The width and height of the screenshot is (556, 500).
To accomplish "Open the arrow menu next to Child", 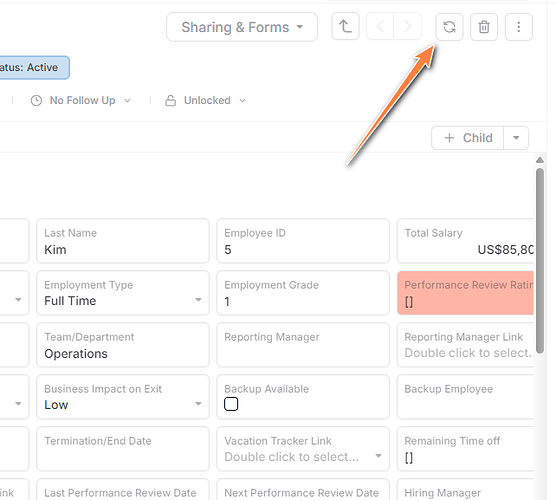I will 516,138.
